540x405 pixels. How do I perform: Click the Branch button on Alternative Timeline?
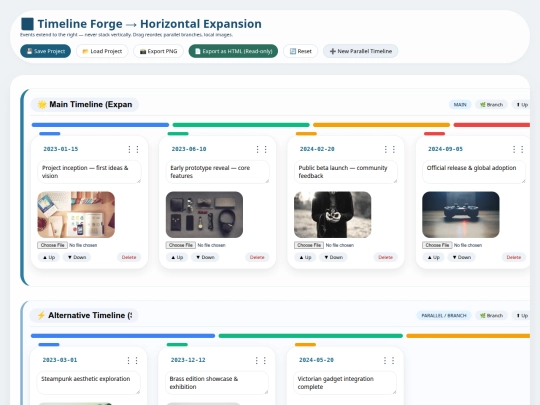(x=491, y=315)
